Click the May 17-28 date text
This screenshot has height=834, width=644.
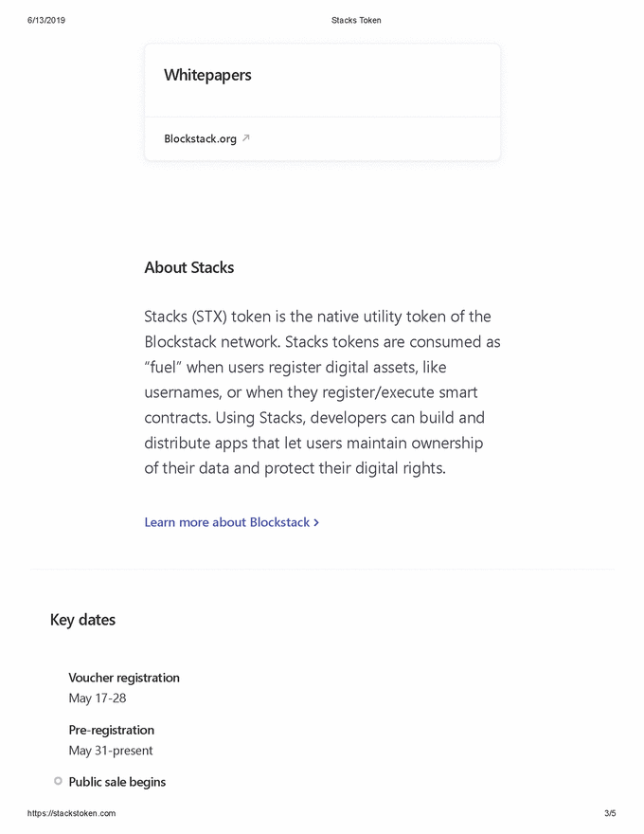click(x=98, y=698)
